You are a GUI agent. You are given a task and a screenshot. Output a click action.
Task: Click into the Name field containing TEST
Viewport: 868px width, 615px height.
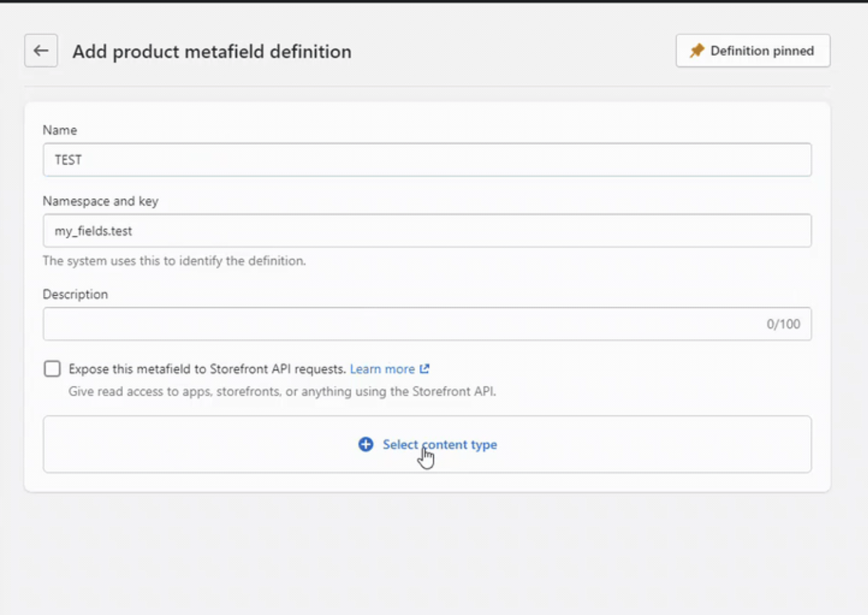click(x=427, y=160)
